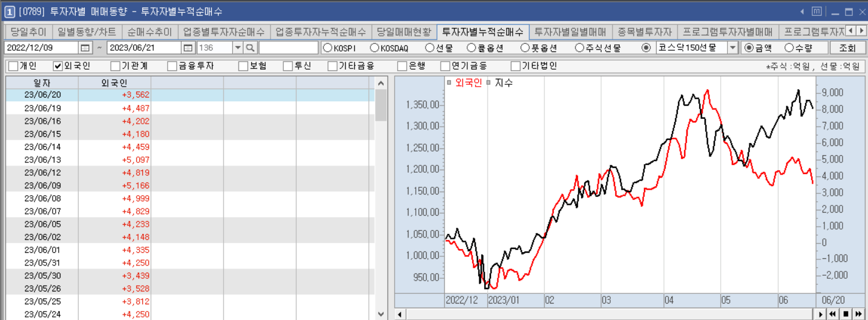The width and height of the screenshot is (868, 320).
Task: Check the 투신 checkbox
Action: pos(288,66)
